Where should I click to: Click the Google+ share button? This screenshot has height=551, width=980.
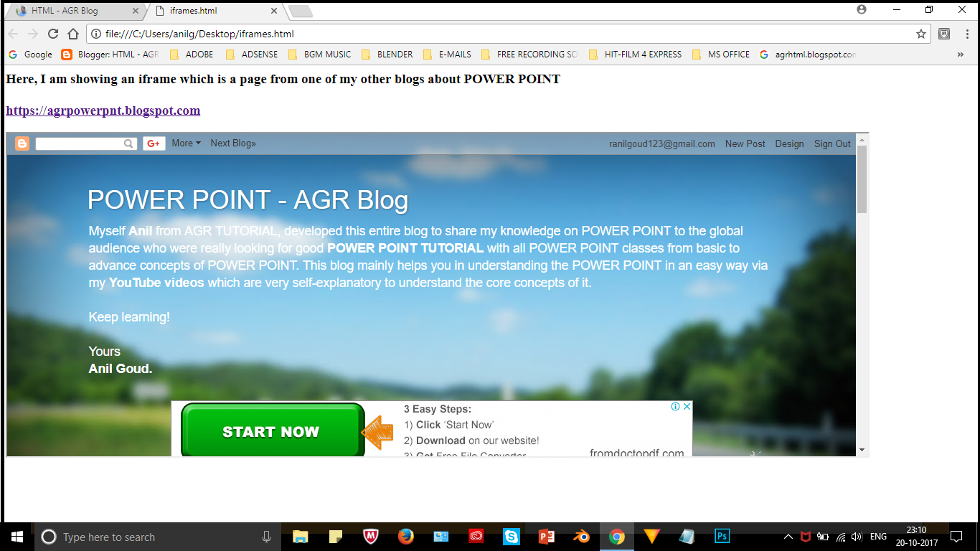pyautogui.click(x=154, y=143)
